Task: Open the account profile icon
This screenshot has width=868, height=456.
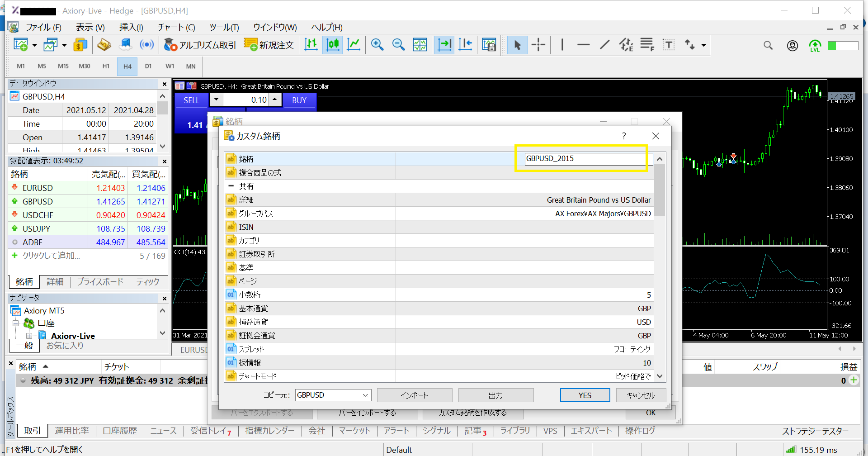Action: click(x=792, y=45)
